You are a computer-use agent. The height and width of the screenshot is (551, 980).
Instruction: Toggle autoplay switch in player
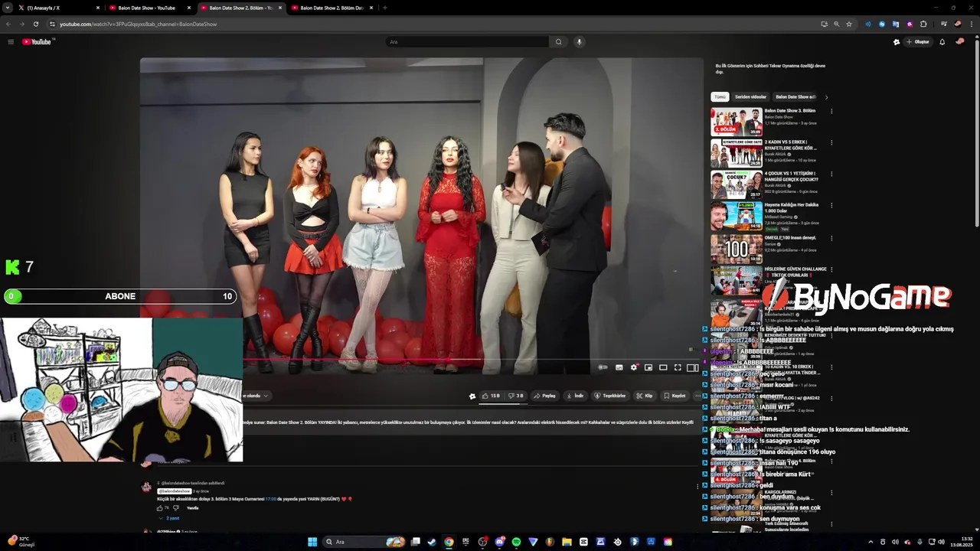coord(603,367)
